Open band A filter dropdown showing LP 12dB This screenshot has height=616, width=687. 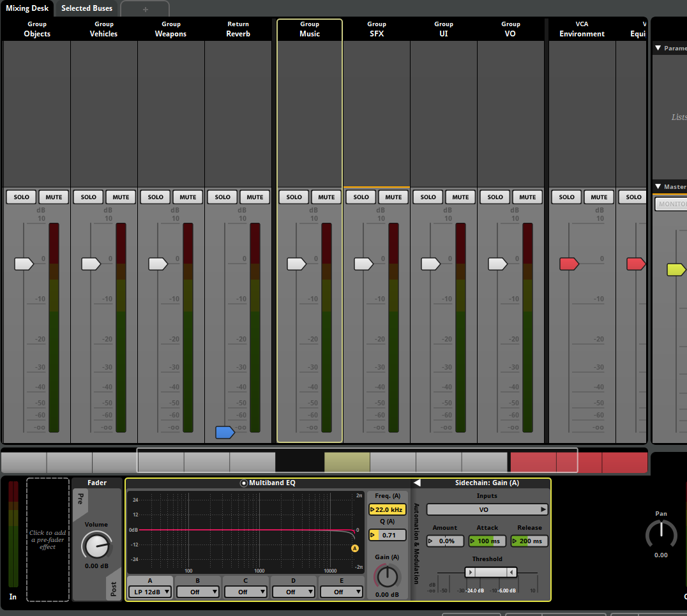point(149,592)
